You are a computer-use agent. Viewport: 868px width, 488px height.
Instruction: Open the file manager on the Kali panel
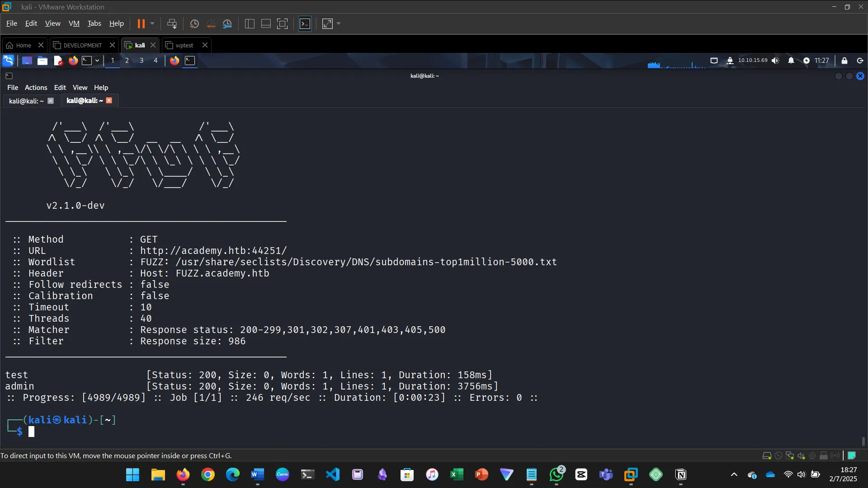42,60
